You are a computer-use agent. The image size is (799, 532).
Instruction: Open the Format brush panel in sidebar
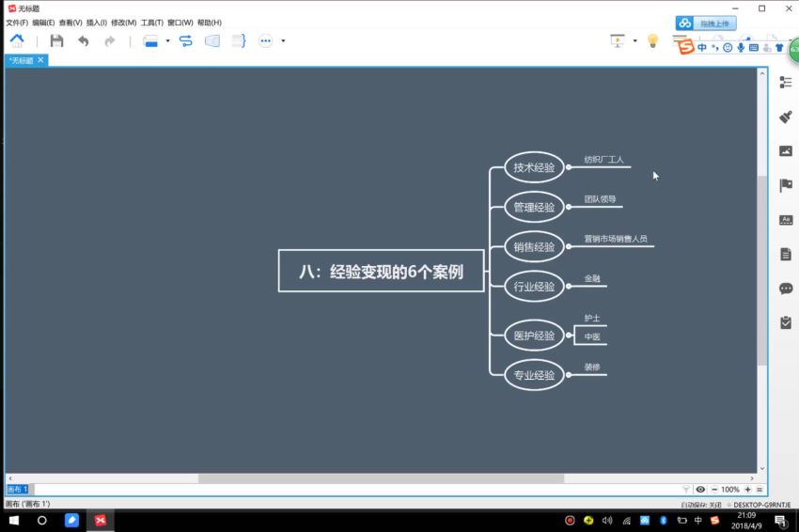pyautogui.click(x=786, y=117)
